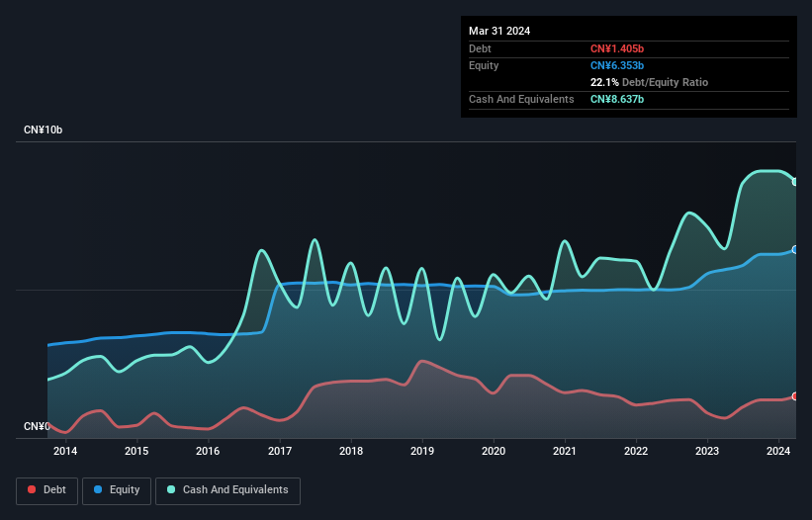Click the Equity row label in tooltip

(484, 65)
